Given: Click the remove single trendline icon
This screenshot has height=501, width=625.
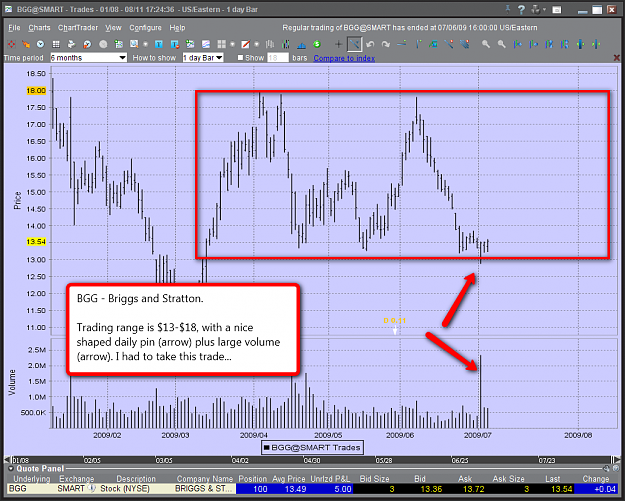Looking at the screenshot, I should tap(449, 44).
